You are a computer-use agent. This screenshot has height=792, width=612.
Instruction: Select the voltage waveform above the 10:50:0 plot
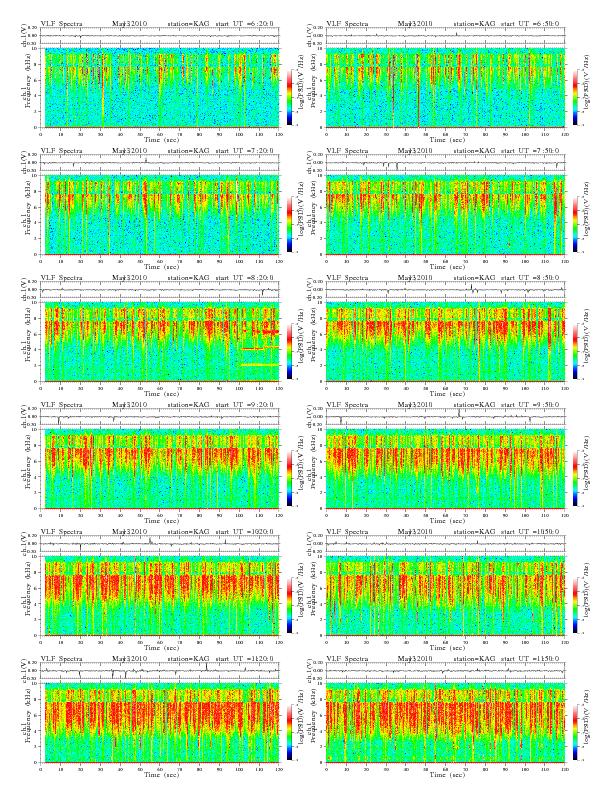pyautogui.click(x=445, y=544)
